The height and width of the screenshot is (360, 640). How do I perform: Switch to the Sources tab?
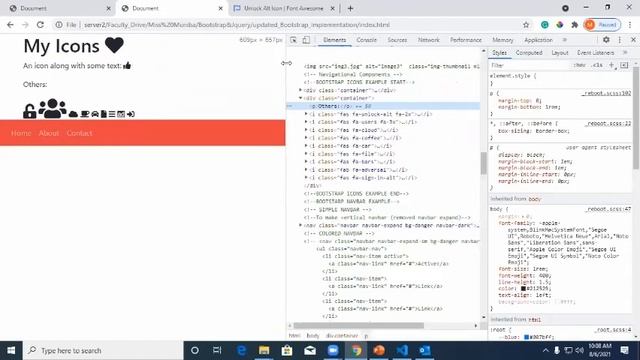[397, 40]
